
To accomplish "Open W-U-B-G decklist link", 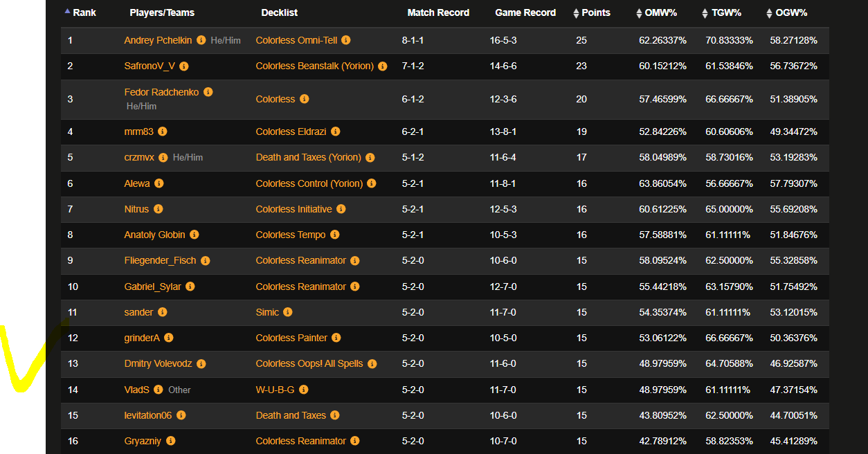I will pos(275,390).
